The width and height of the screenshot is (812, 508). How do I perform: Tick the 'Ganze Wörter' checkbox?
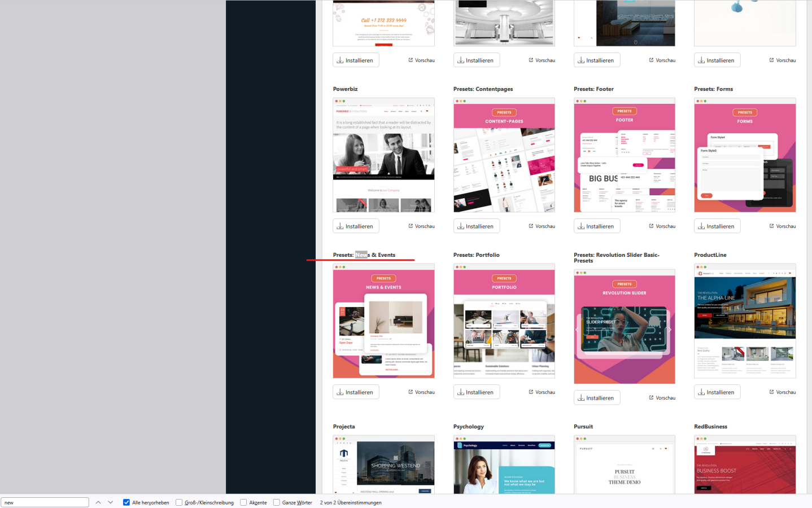click(277, 502)
